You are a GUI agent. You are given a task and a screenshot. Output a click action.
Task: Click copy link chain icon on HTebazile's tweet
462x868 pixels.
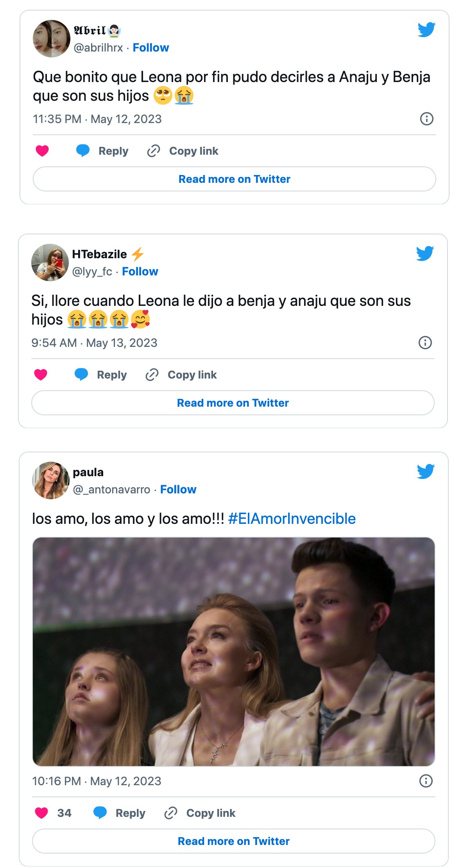(152, 375)
